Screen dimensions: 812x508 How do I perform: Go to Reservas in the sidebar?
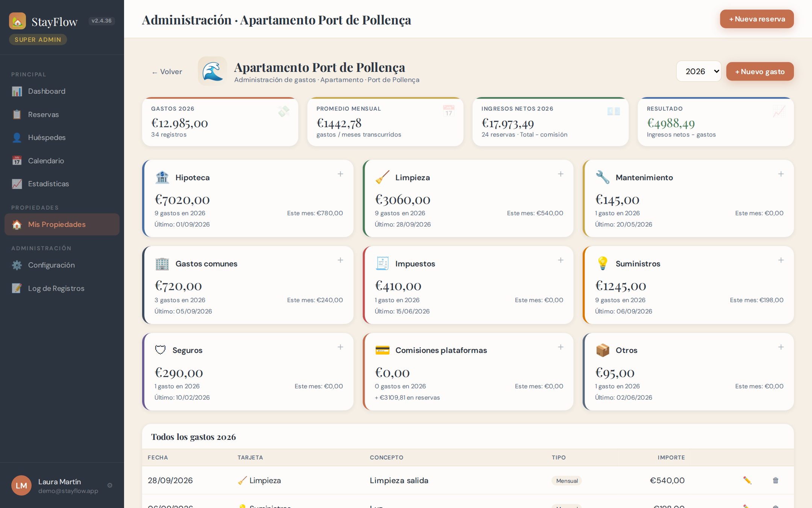(x=62, y=114)
